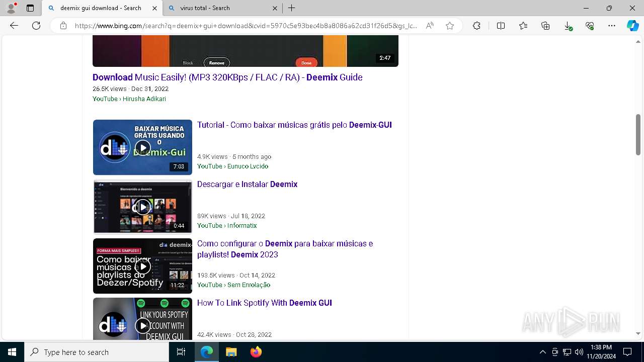Open the tab actions menu icon
This screenshot has height=362, width=644.
[x=30, y=8]
